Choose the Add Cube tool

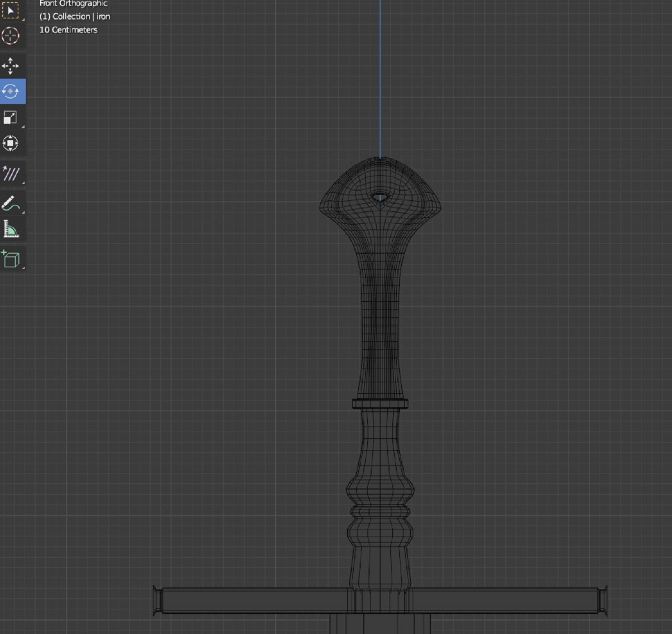[10, 259]
